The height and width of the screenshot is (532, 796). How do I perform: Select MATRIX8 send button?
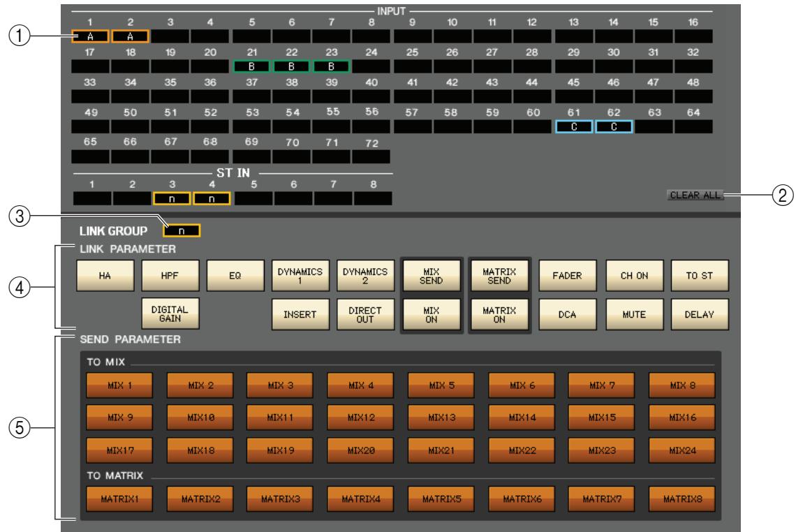682,499
